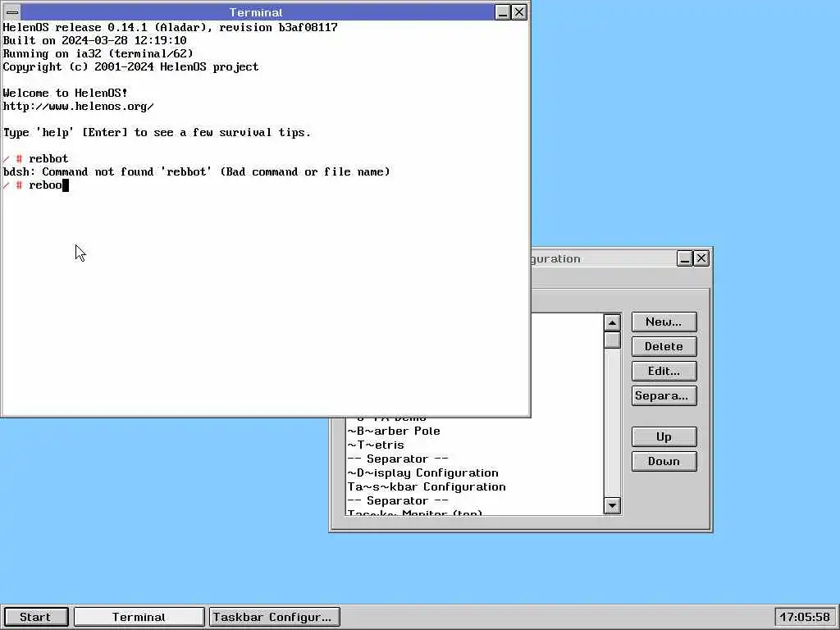
Task: Click the Delete button
Action: pos(664,347)
